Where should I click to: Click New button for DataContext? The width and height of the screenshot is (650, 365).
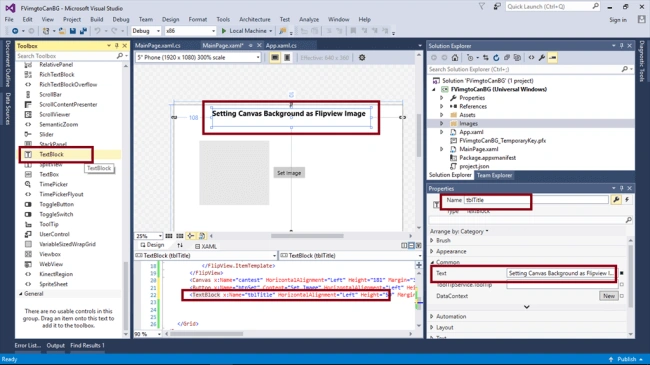tap(609, 296)
